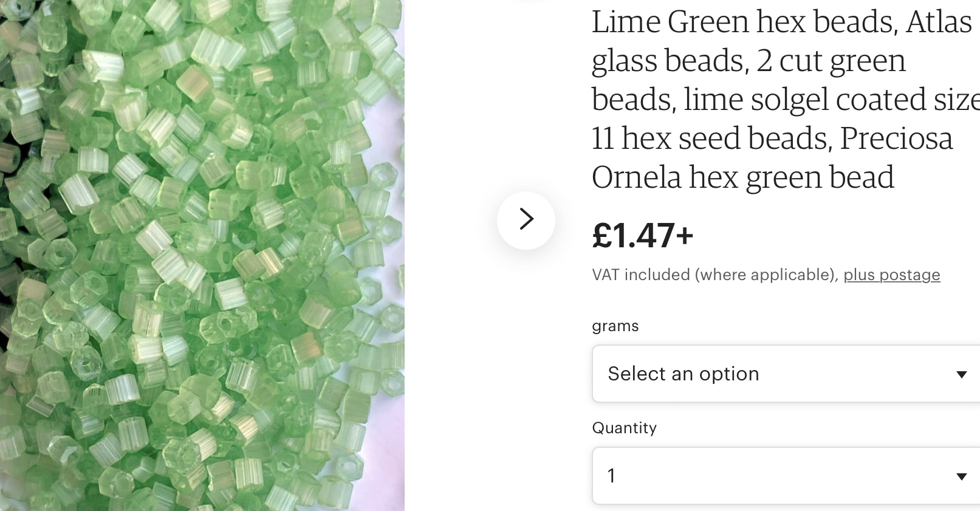
Task: Click the 'grams' field label
Action: (x=615, y=326)
